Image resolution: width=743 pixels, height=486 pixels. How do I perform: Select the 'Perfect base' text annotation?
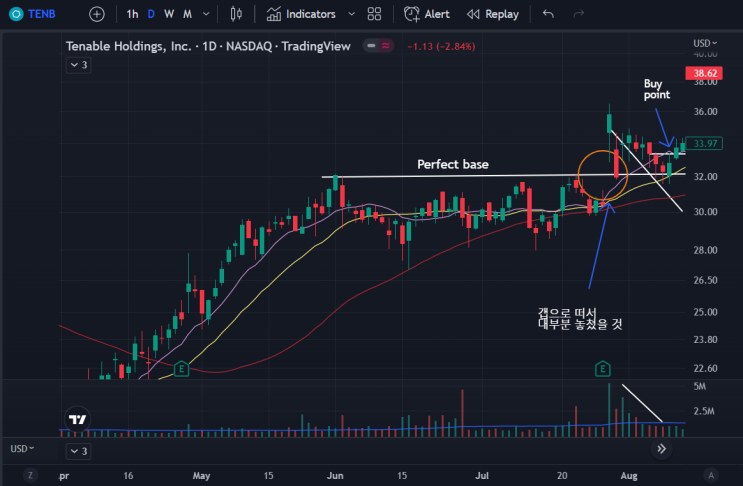point(453,164)
